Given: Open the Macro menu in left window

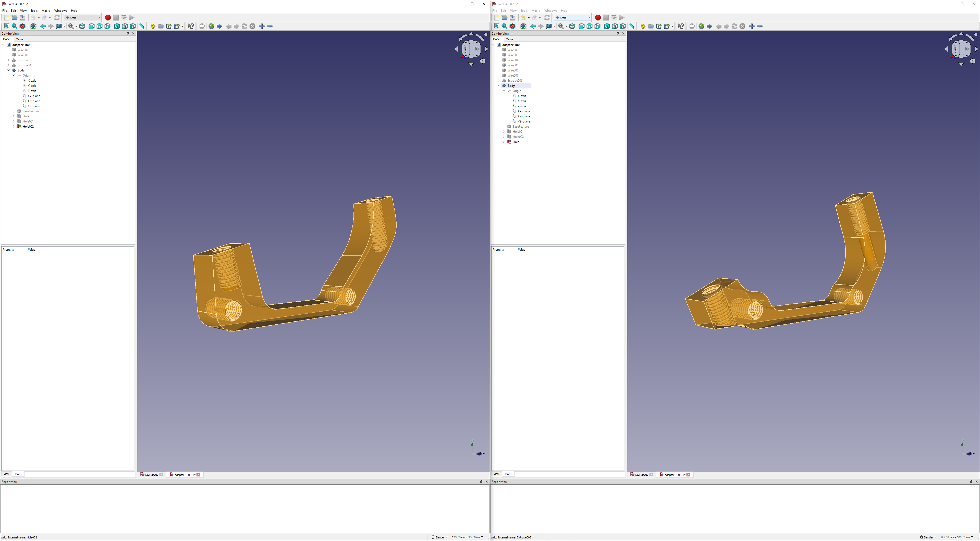Looking at the screenshot, I should click(x=46, y=11).
